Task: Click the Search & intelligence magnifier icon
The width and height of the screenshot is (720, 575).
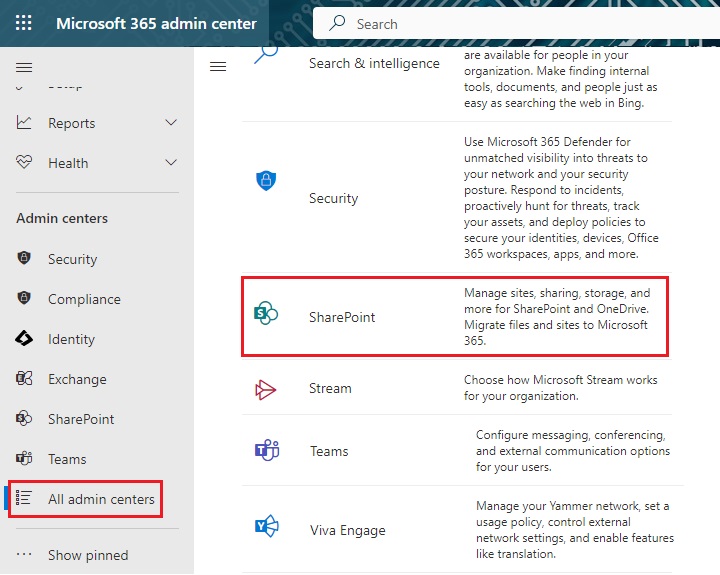Action: (266, 55)
